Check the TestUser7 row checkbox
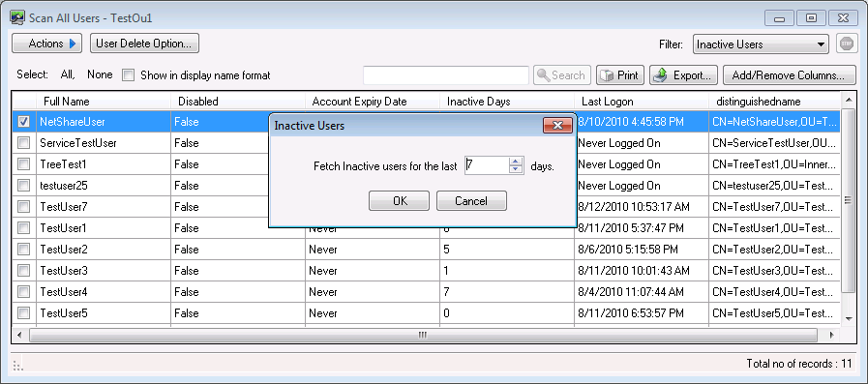868x384 pixels. tap(24, 207)
